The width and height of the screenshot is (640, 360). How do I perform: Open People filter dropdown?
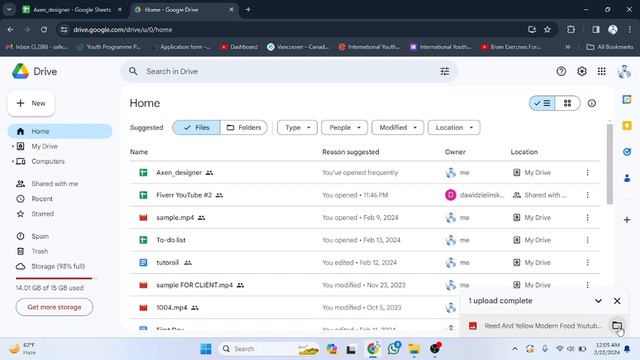tap(344, 128)
